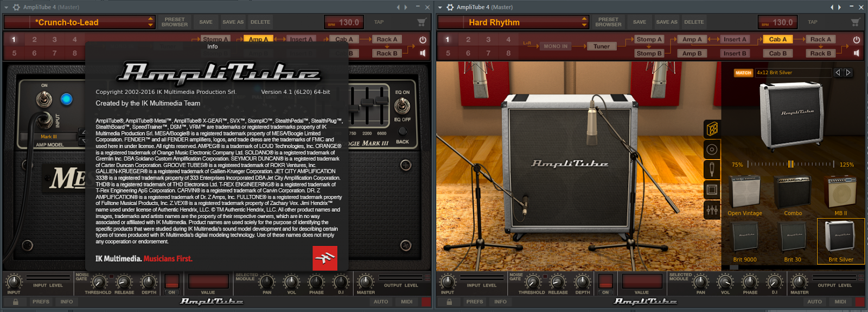Screen dimensions: 868x312
Task: Open the shopping cart in right AmpliTube window
Action: pyautogui.click(x=856, y=22)
